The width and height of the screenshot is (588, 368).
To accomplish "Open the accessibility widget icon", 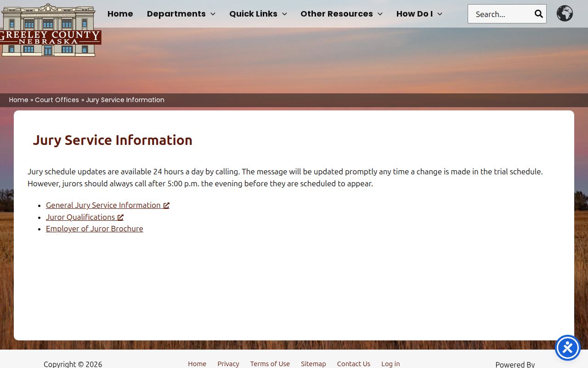I will (x=568, y=348).
